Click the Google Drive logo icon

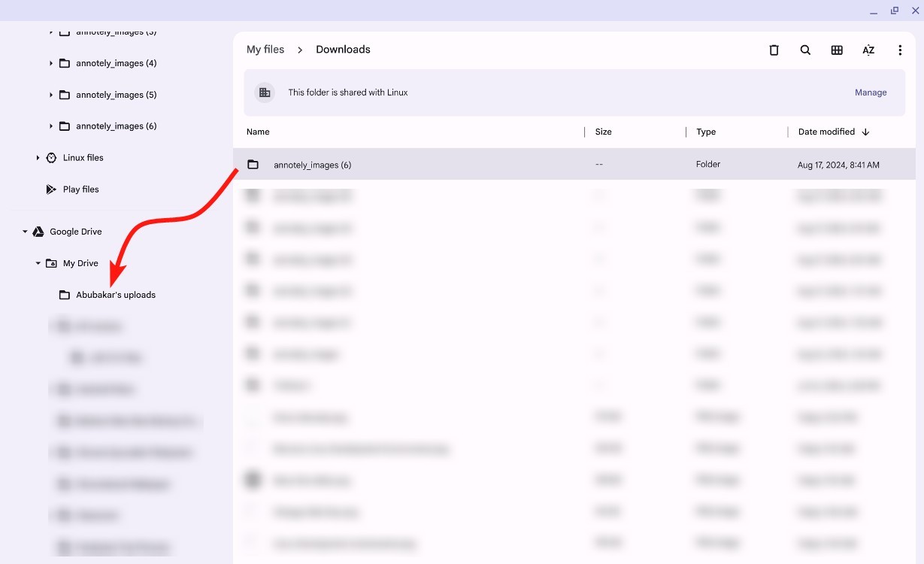click(38, 232)
